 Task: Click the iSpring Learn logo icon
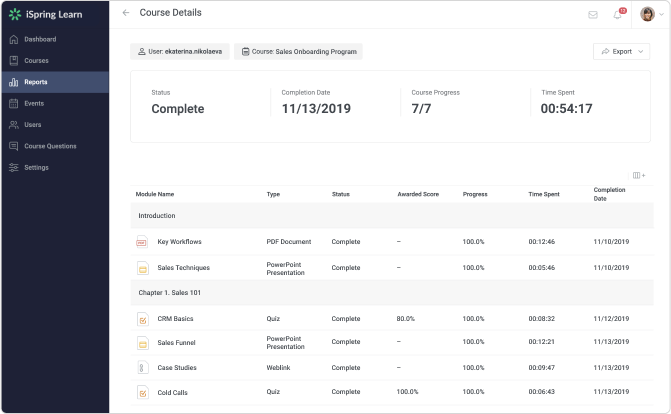(15, 14)
